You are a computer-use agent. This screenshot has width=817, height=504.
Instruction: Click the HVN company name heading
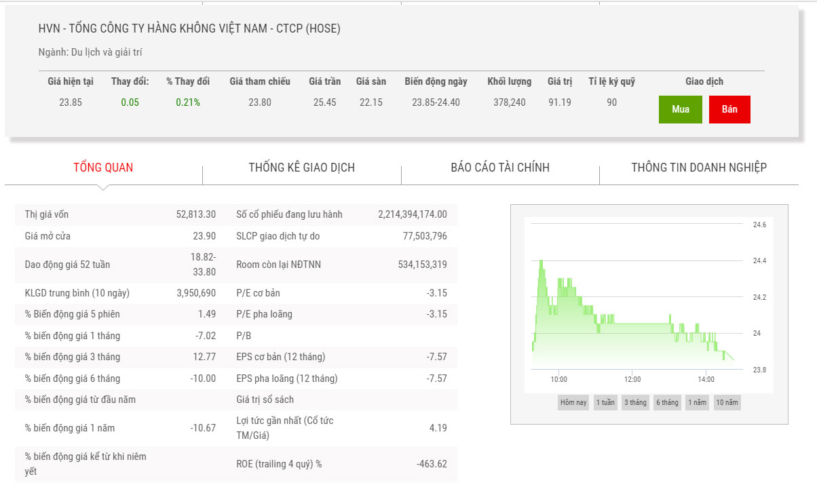[x=189, y=28]
